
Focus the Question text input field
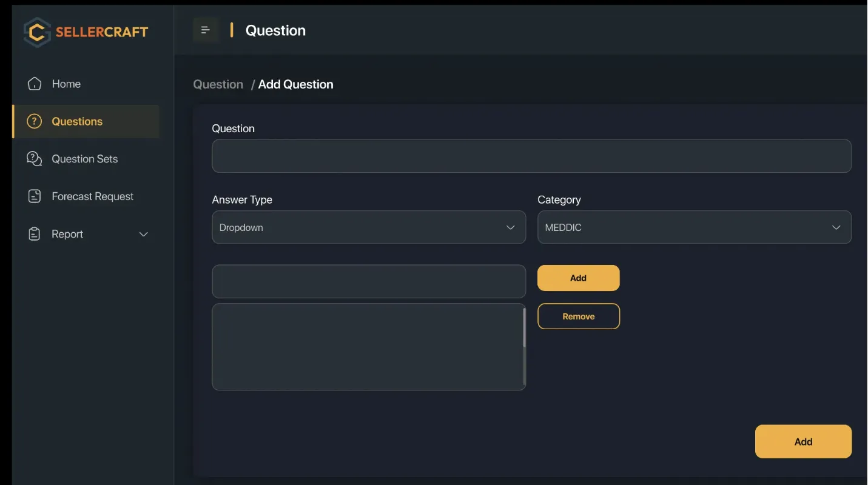click(531, 156)
